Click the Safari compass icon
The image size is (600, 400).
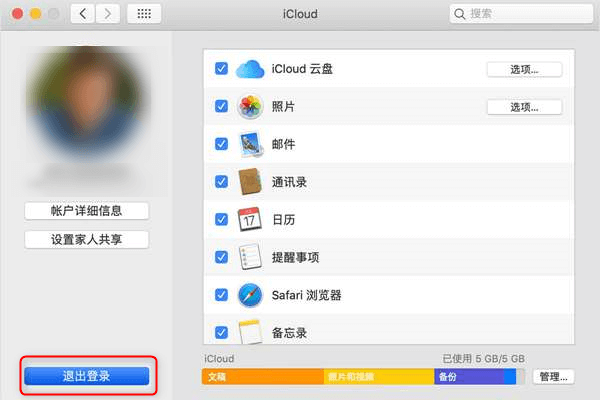[x=250, y=295]
